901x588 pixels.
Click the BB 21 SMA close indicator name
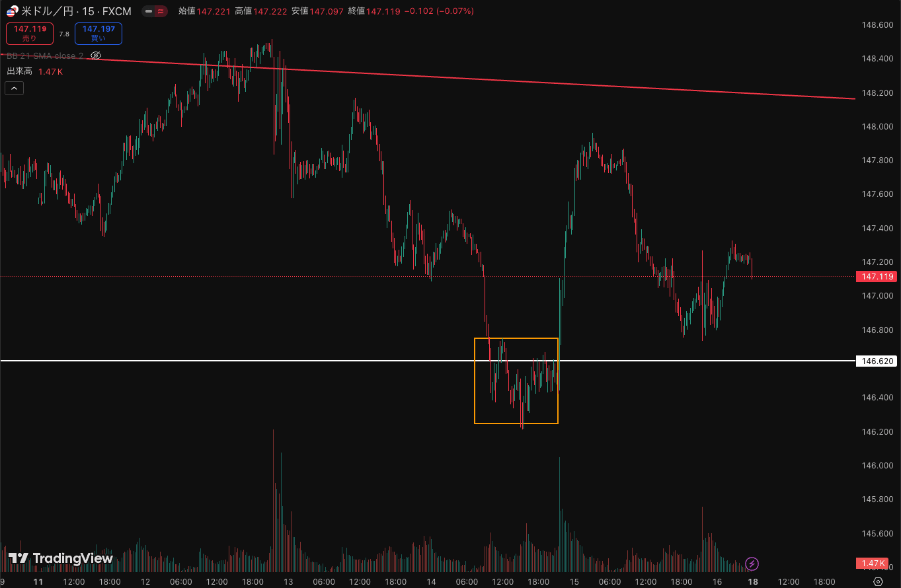[x=45, y=55]
